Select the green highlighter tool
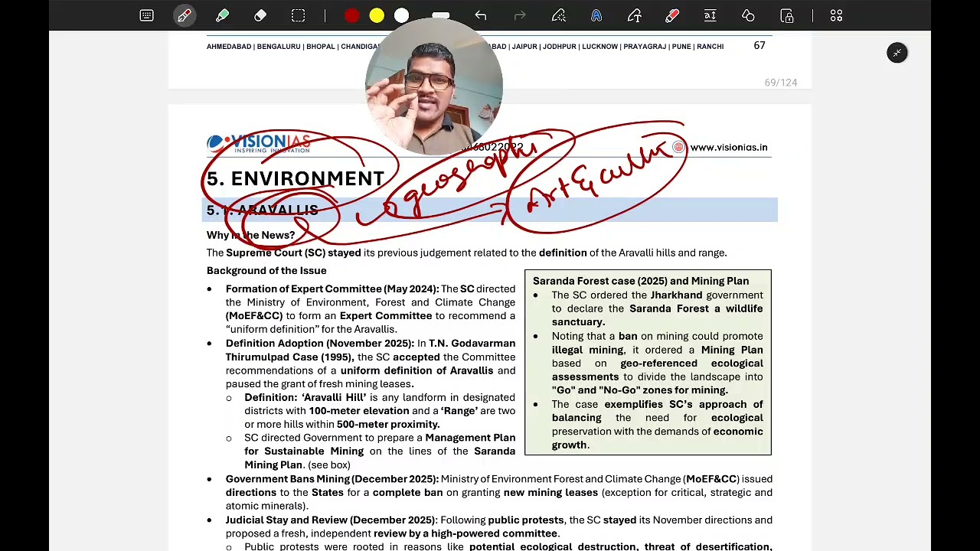Viewport: 980px width, 551px height. click(x=222, y=15)
